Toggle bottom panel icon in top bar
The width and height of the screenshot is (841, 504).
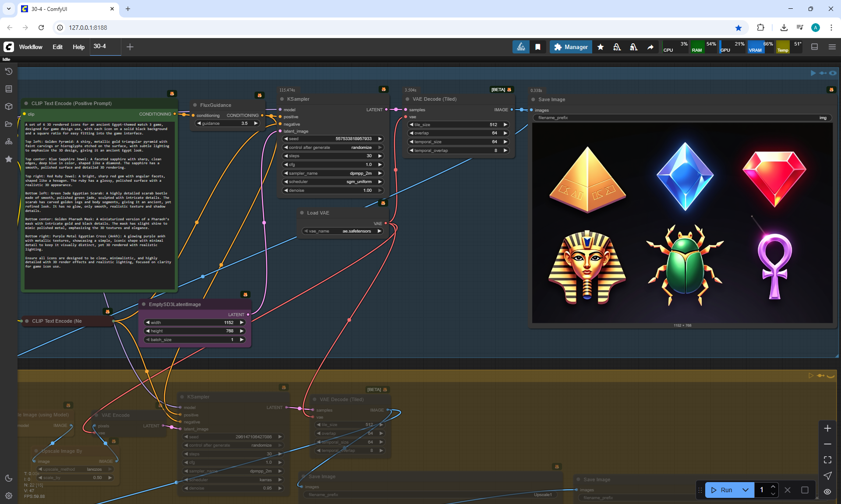[814, 47]
